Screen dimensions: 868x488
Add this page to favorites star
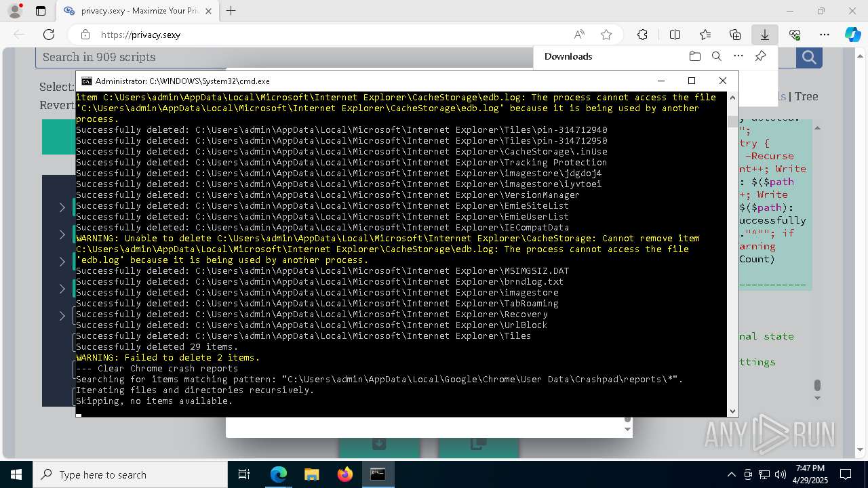[x=606, y=35]
